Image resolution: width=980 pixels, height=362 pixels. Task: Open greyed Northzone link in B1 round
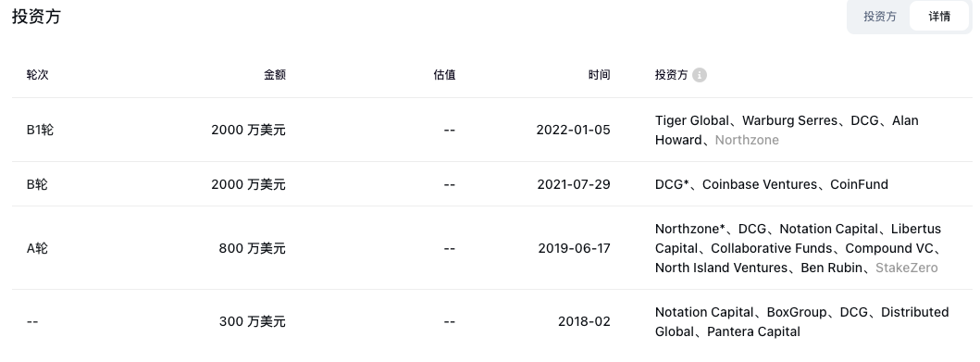[x=747, y=140]
